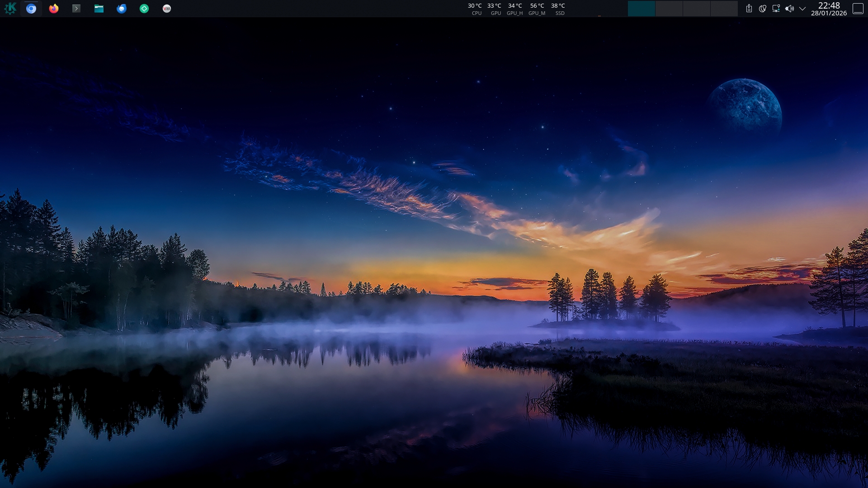Switch to the fourth virtual desktop

click(x=724, y=9)
